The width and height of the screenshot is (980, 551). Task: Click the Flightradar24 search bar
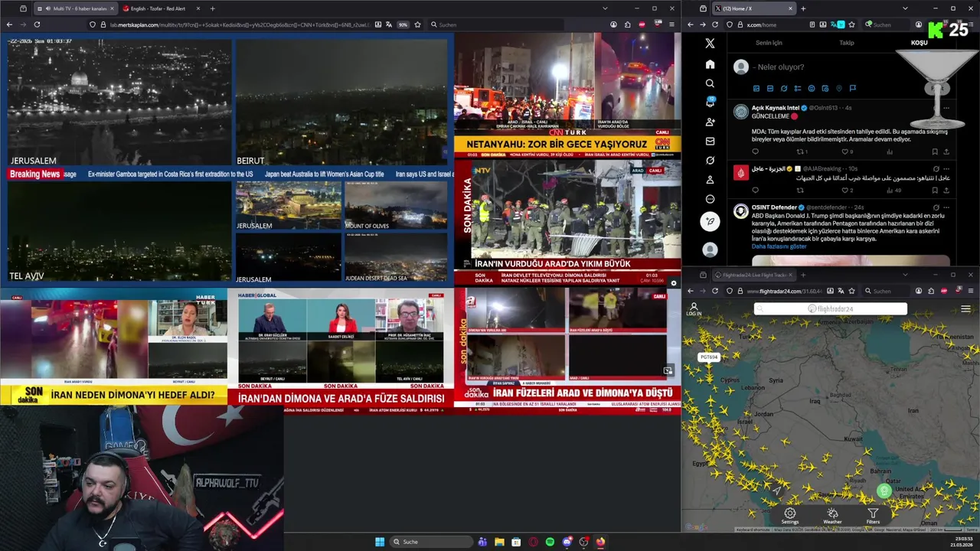click(x=831, y=308)
